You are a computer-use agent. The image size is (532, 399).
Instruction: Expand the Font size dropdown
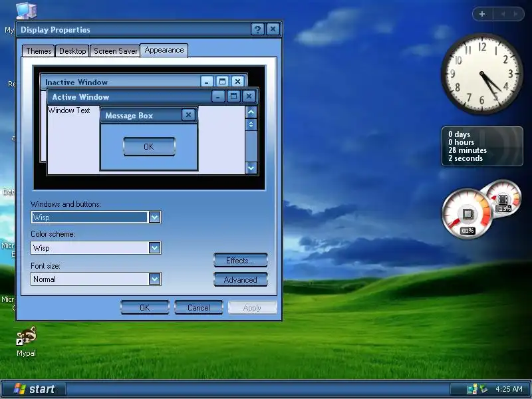pyautogui.click(x=154, y=279)
